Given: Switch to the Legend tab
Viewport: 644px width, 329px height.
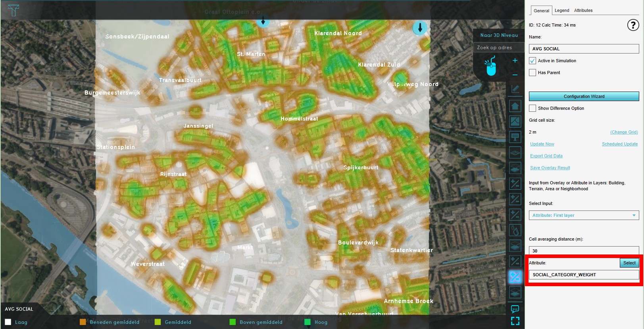Looking at the screenshot, I should (561, 11).
